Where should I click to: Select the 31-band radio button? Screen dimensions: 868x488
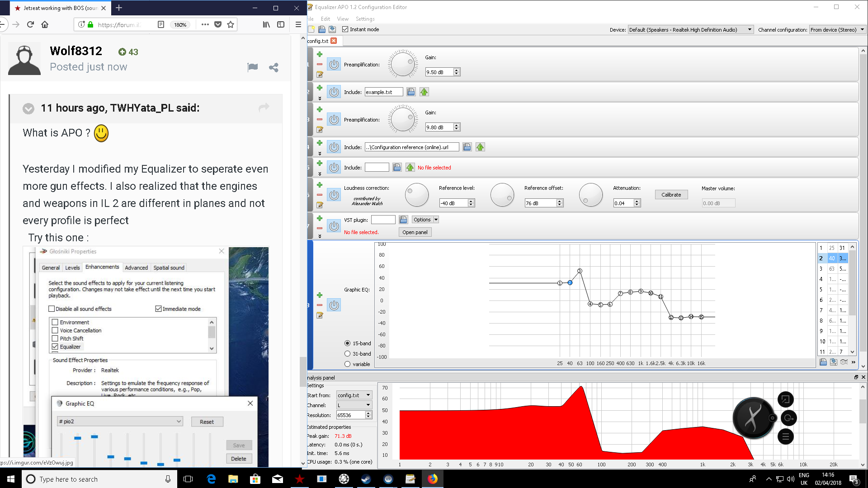click(347, 354)
